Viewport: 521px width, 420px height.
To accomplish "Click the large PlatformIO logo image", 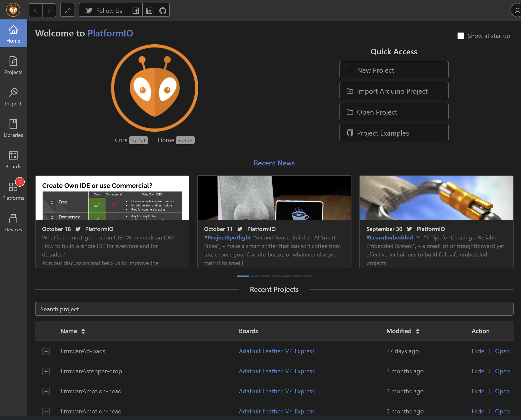I will click(155, 88).
